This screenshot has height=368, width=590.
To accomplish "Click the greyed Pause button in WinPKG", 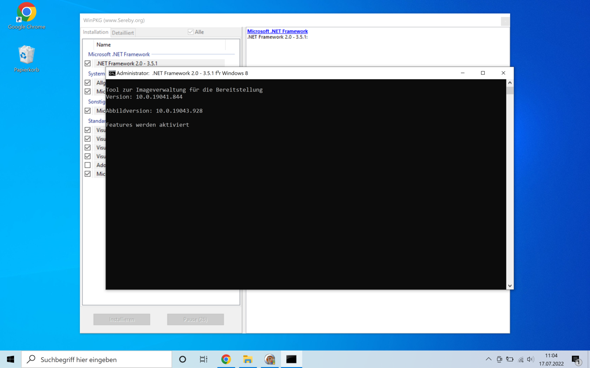I will point(195,319).
